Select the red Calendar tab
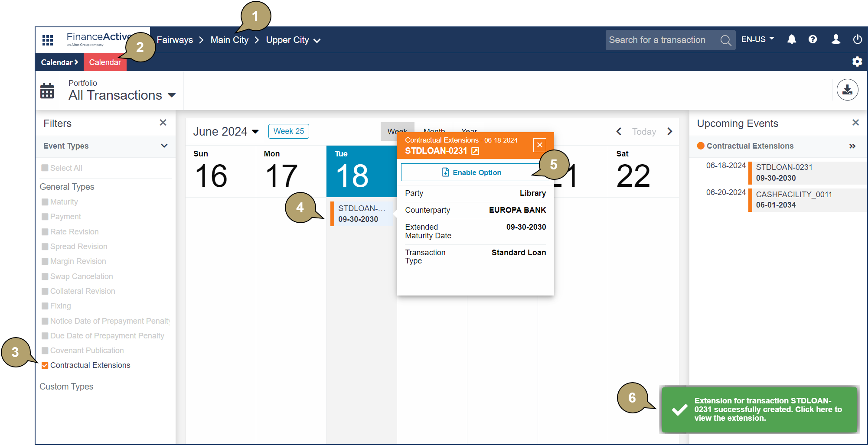868x445 pixels. coord(104,62)
